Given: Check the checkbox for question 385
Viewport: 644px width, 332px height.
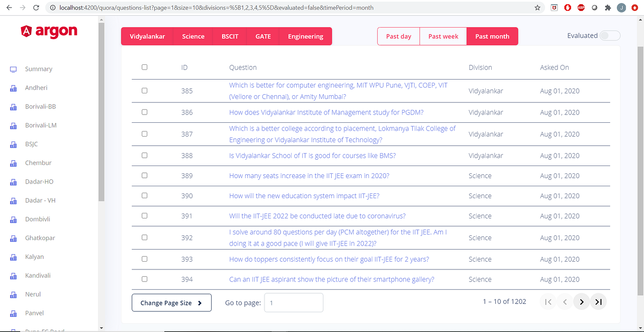Looking at the screenshot, I should 144,91.
